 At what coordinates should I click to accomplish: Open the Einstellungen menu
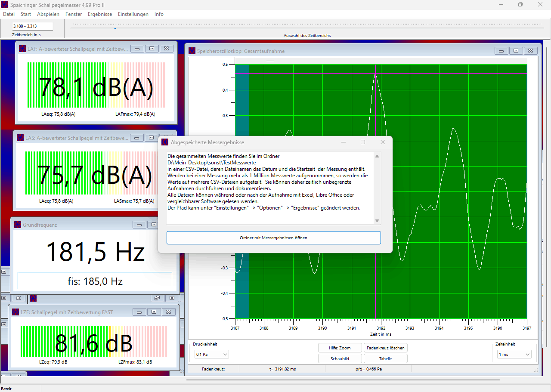coord(133,14)
